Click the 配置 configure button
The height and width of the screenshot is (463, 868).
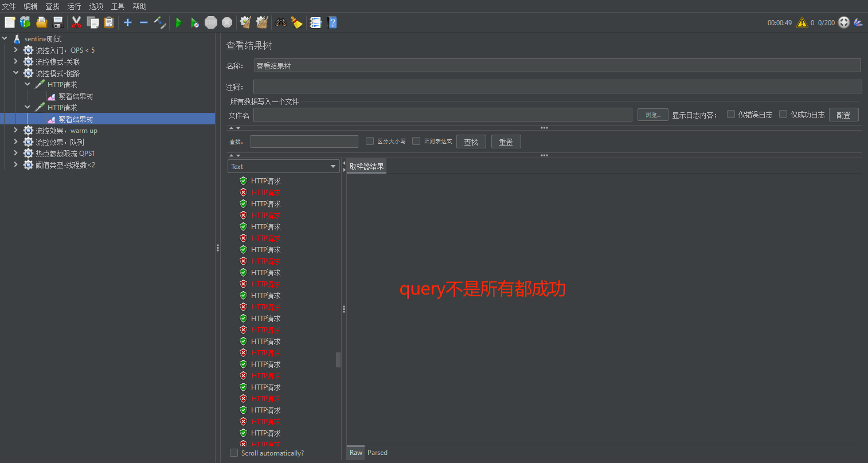pyautogui.click(x=843, y=115)
